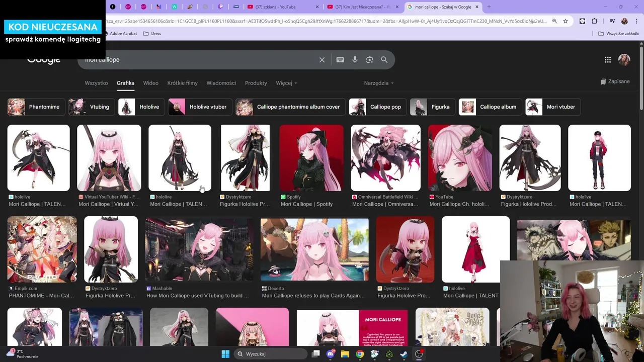644x362 pixels.
Task: Expand the Narzędzia tools dropdown
Action: click(x=378, y=83)
